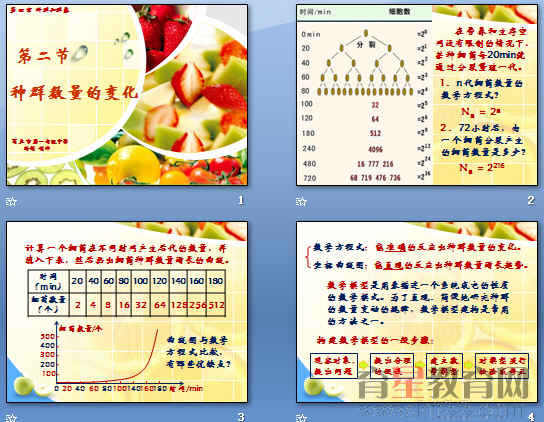Click the '种群数量的变化' title text
This screenshot has width=544, height=422.
pyautogui.click(x=74, y=93)
